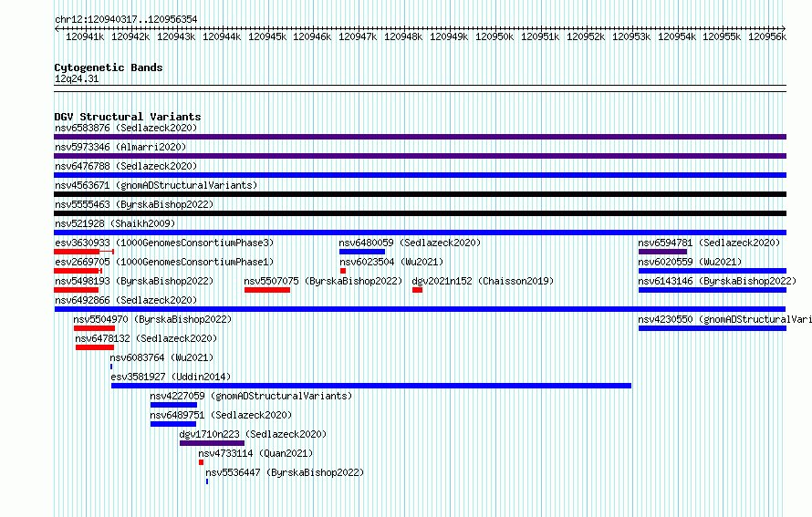The height and width of the screenshot is (517, 812).
Task: Click chr12:120940317..120956354 coordinates text
Action: click(126, 19)
